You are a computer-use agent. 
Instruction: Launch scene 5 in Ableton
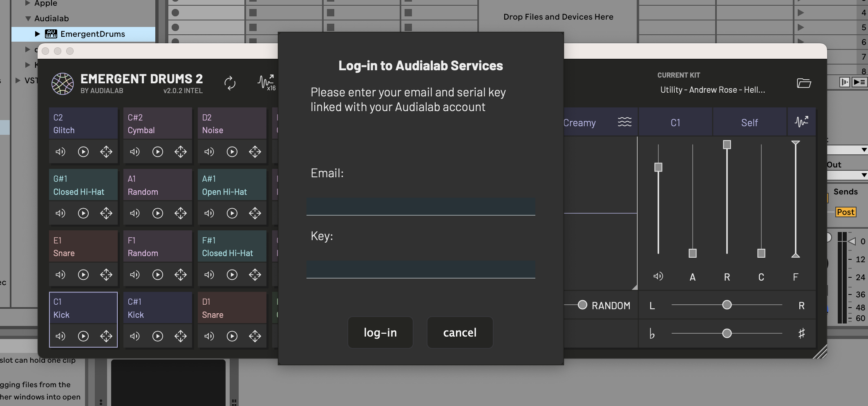click(x=801, y=27)
